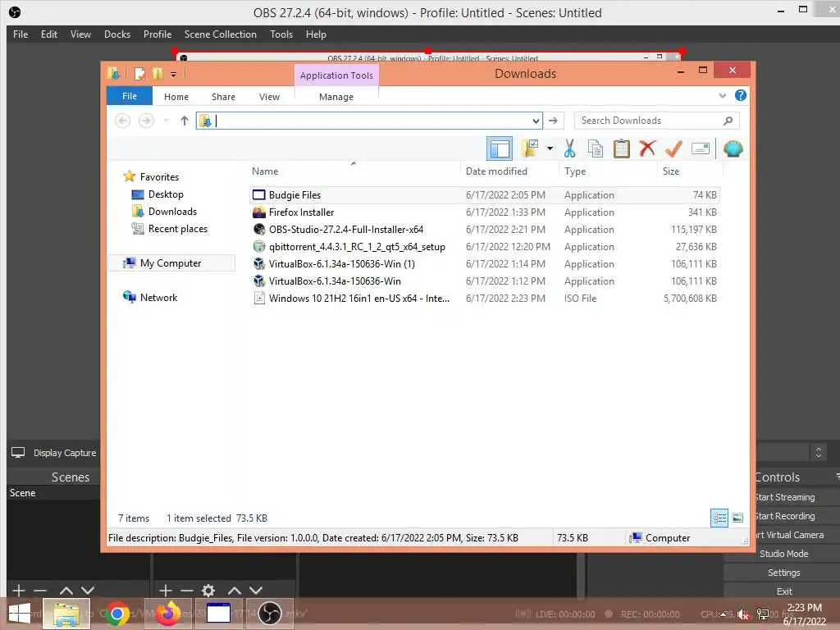Switch to Details view icon in the status bar

(719, 518)
